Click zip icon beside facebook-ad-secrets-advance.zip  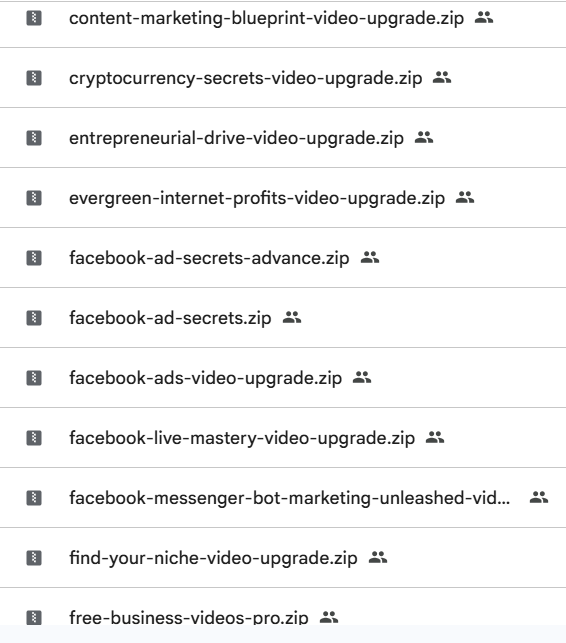pos(34,258)
